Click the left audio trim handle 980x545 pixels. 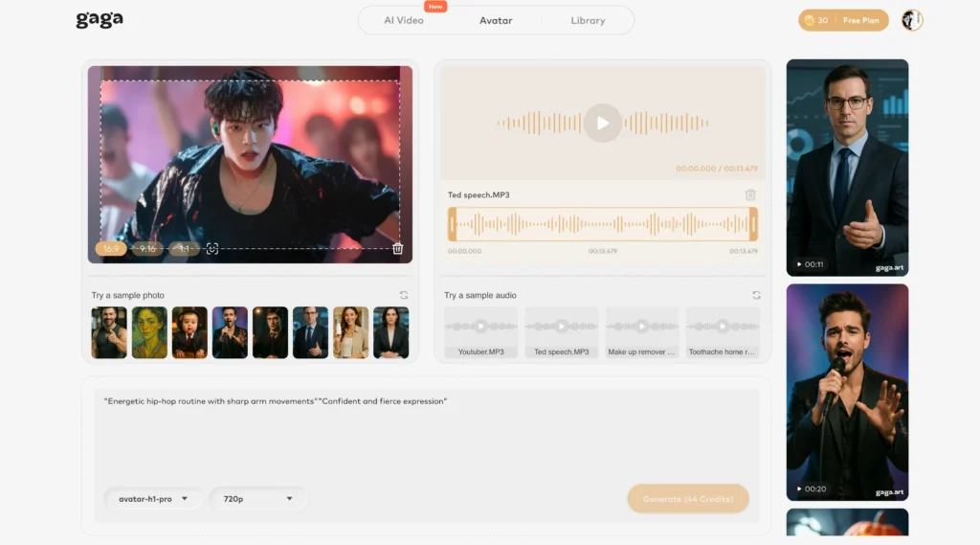pyautogui.click(x=452, y=225)
